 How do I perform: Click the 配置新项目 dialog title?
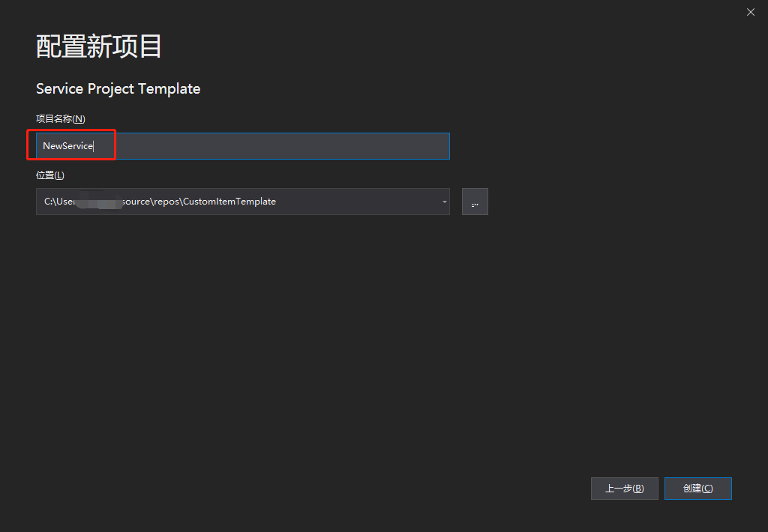coord(98,46)
